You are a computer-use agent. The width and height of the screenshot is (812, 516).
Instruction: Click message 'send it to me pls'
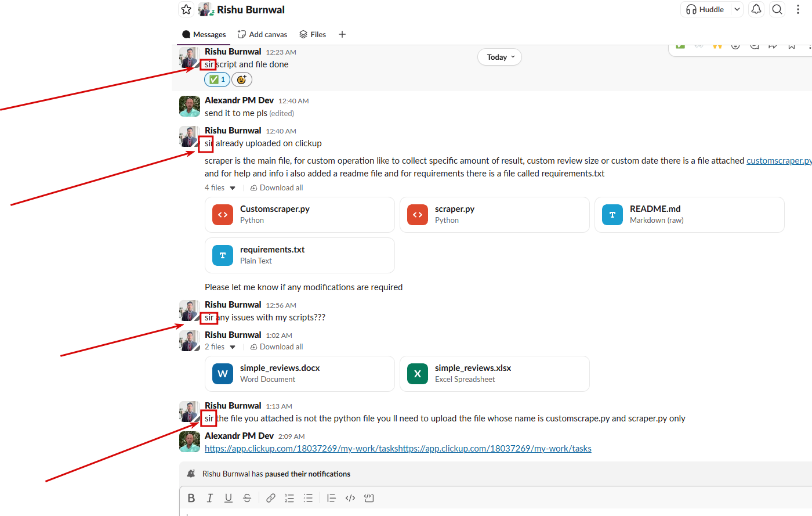click(236, 113)
